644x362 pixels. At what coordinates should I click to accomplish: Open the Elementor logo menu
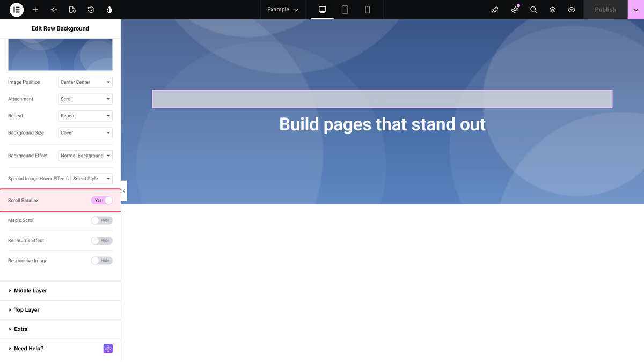[17, 10]
